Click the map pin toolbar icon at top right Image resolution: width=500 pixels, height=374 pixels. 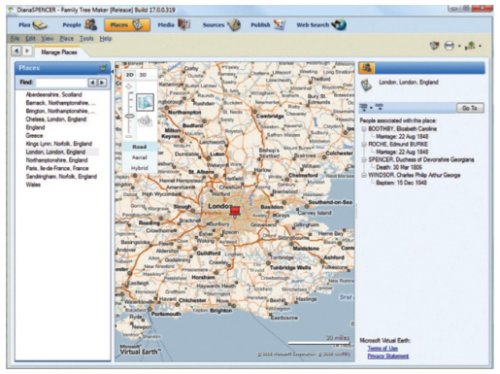434,46
